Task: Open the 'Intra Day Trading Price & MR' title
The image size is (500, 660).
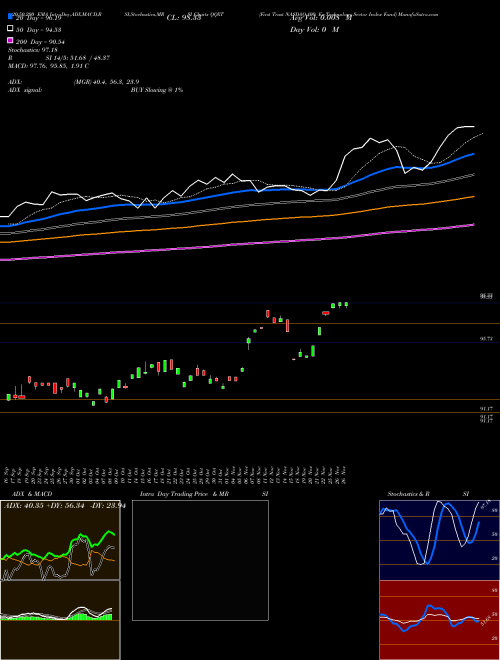Action: [184, 494]
